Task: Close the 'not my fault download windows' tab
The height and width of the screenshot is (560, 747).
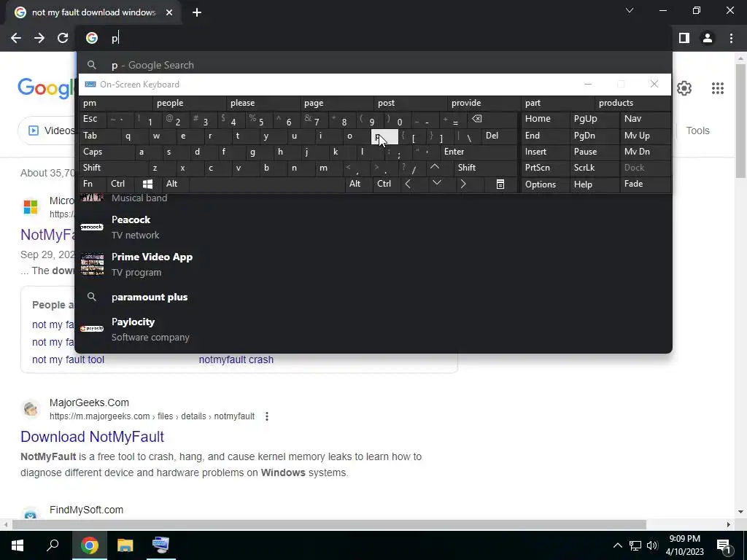Action: tap(169, 12)
